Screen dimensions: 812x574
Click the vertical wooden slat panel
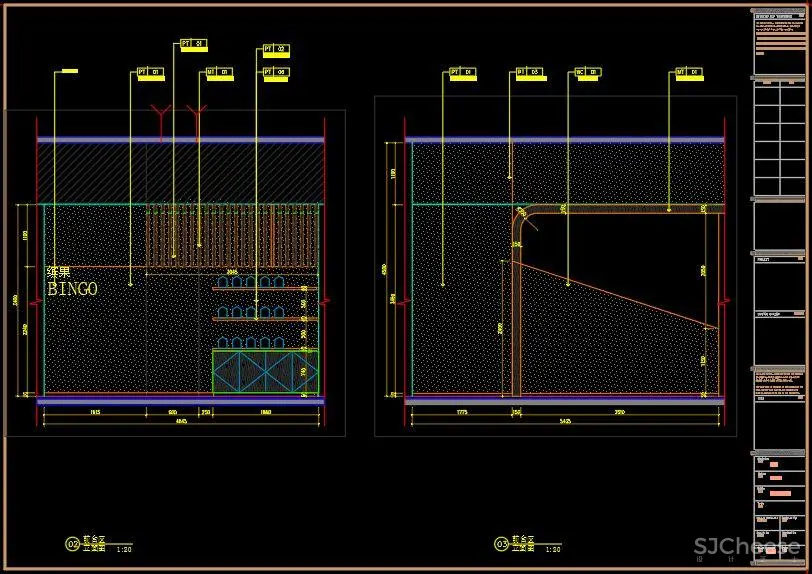[x=230, y=236]
